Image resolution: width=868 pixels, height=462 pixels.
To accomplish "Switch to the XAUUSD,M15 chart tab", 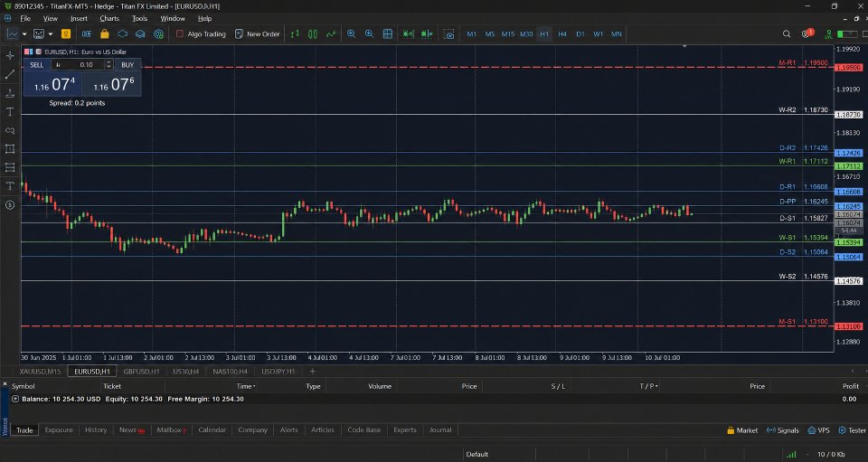I will [x=40, y=372].
